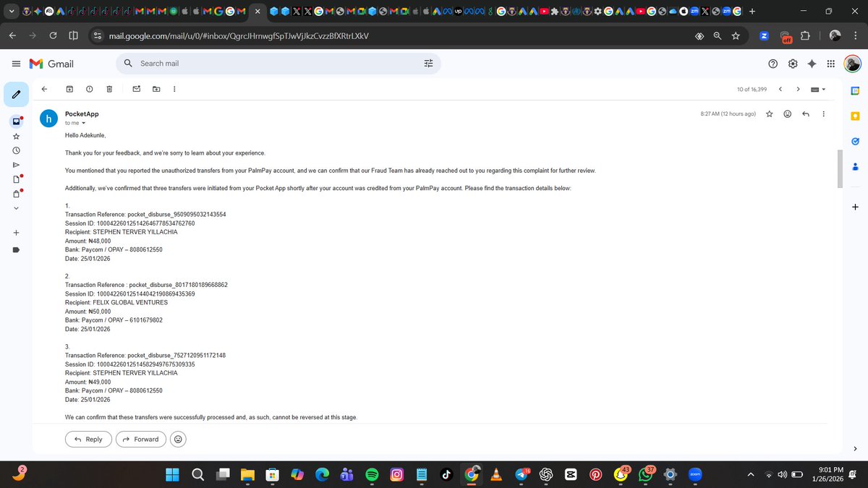Open Google Keep side panel
The height and width of the screenshot is (488, 868).
click(x=855, y=116)
